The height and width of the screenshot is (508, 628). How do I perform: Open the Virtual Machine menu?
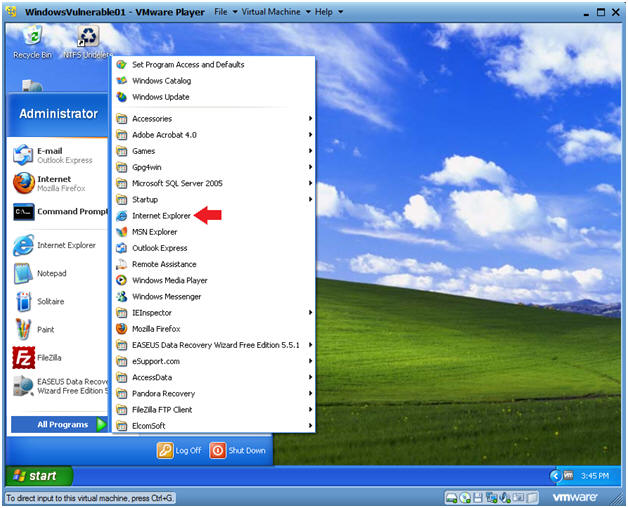(x=276, y=12)
